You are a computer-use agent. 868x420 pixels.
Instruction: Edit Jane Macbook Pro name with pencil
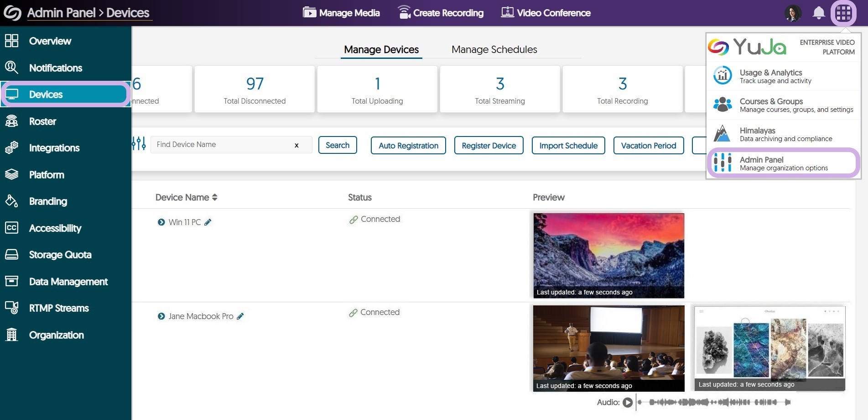click(240, 316)
